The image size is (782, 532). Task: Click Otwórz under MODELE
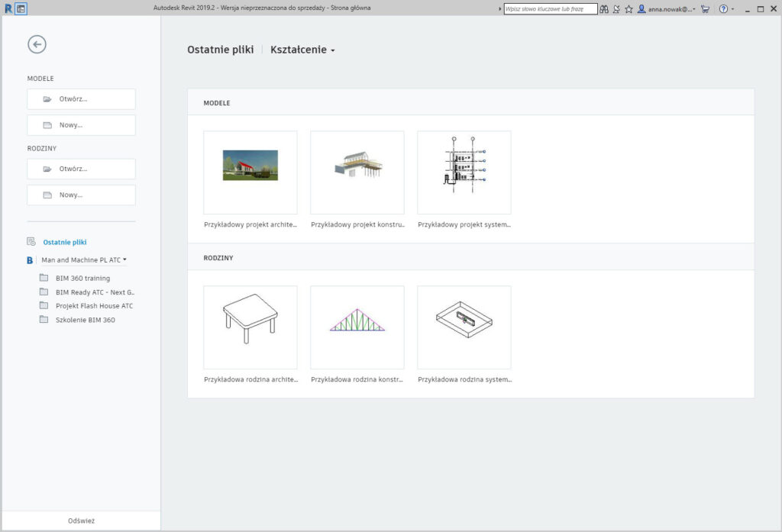click(81, 99)
